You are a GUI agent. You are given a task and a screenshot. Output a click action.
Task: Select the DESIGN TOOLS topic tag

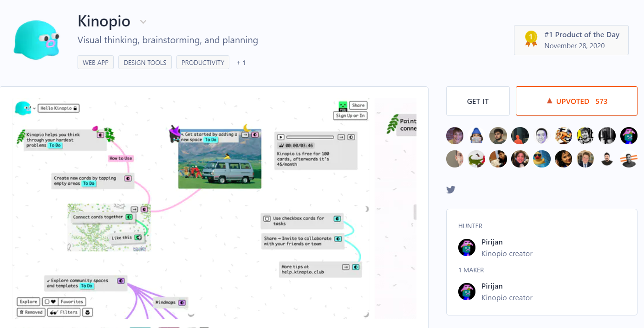pyautogui.click(x=145, y=63)
